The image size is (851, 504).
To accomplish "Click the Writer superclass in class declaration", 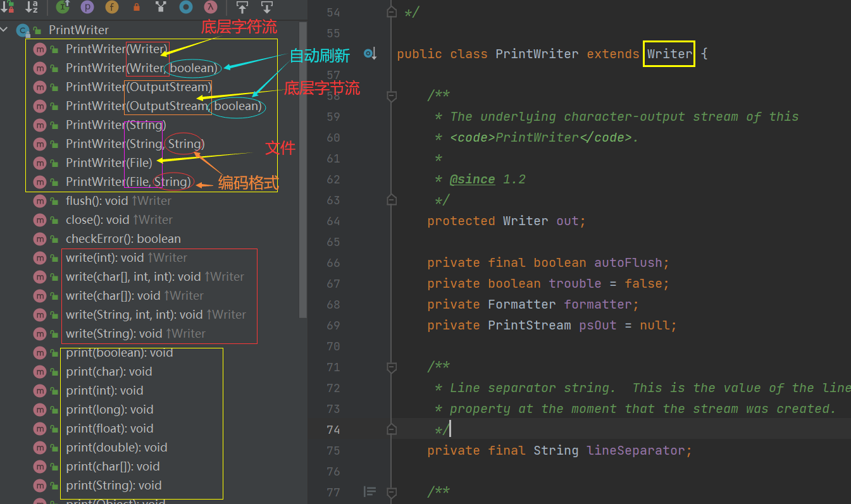I will point(669,54).
